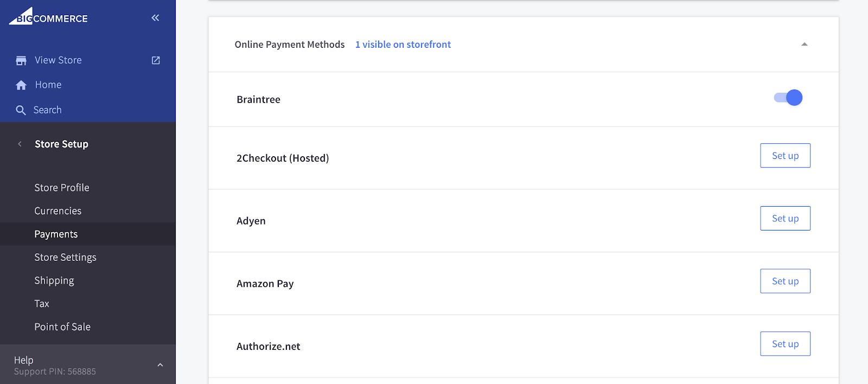Image resolution: width=868 pixels, height=384 pixels.
Task: Open store in new tab icon
Action: pos(156,60)
